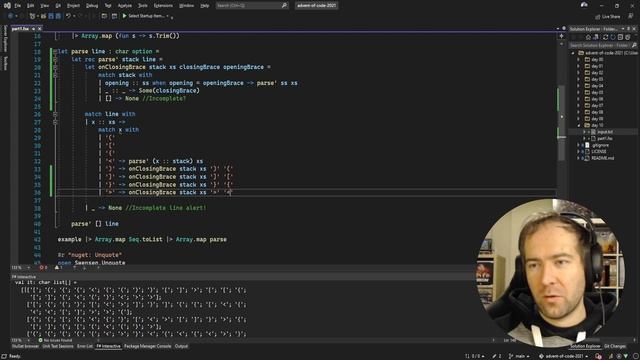The height and width of the screenshot is (360, 640).
Task: Select part1.fsx in Solution Explorer
Action: [x=604, y=138]
